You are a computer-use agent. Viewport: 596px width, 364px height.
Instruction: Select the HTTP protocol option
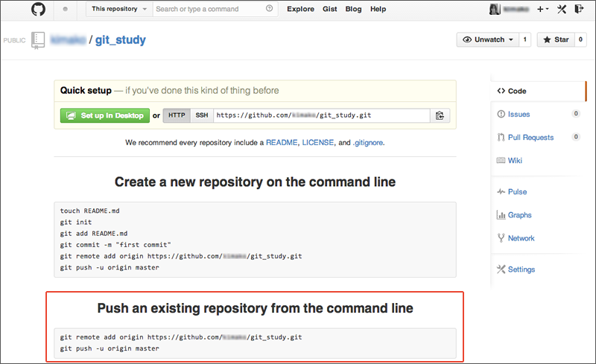click(x=177, y=115)
